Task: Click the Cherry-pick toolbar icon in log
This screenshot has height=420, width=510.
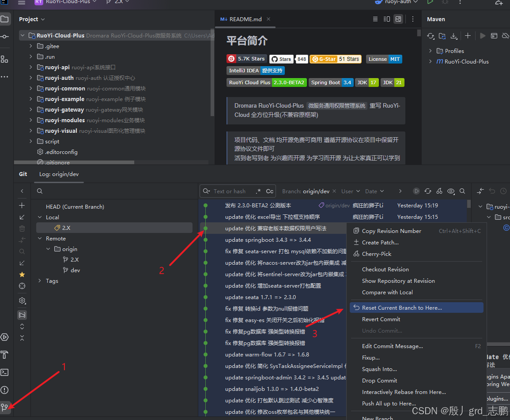Action: [439, 191]
